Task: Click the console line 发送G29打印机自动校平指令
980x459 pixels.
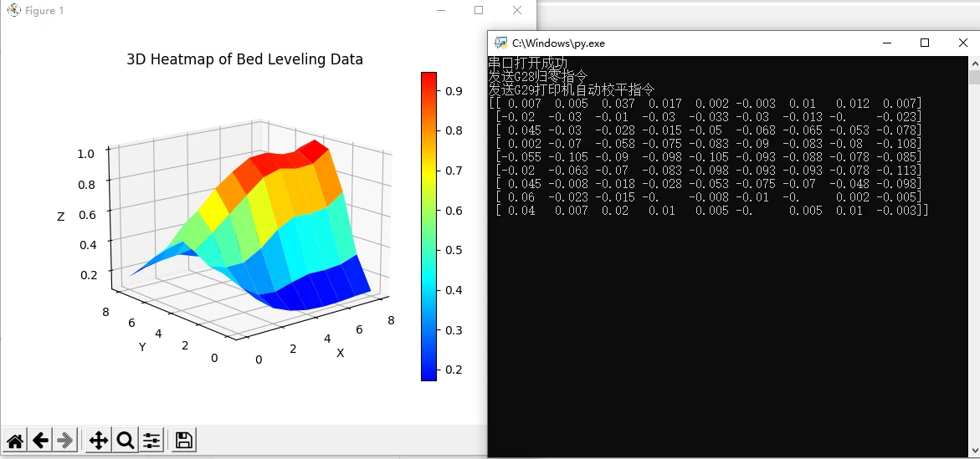Action: (x=572, y=89)
